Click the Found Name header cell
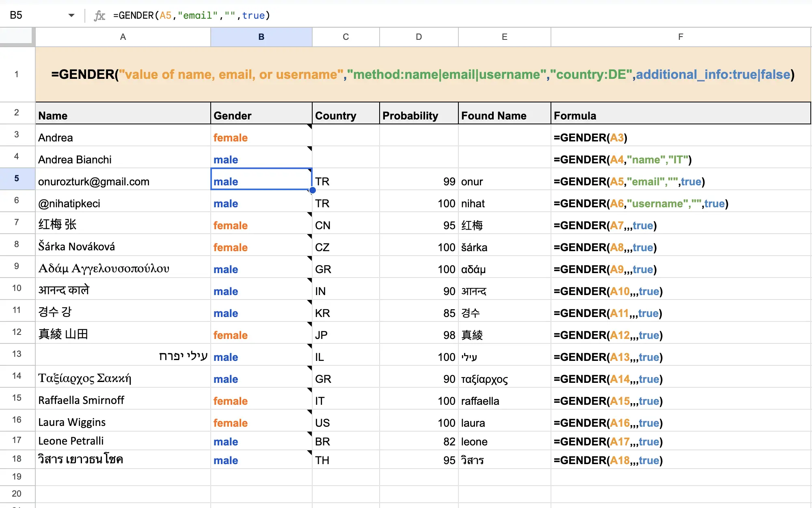 505,113
